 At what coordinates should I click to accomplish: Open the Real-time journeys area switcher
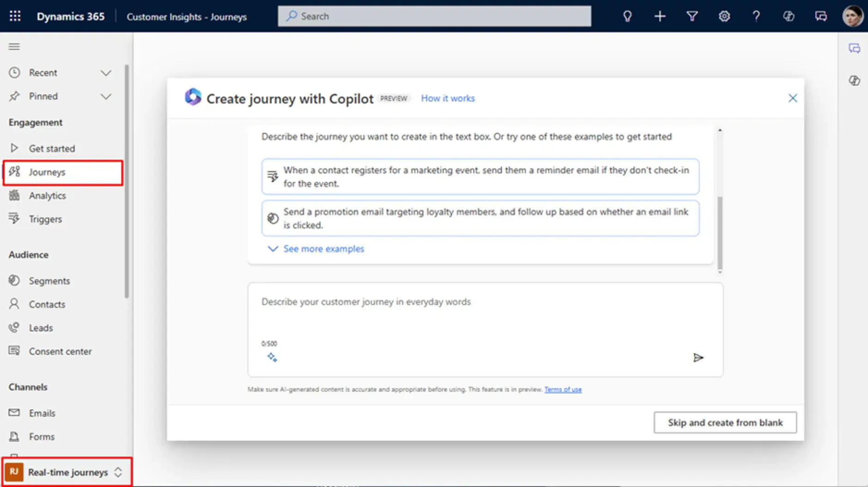coord(67,472)
